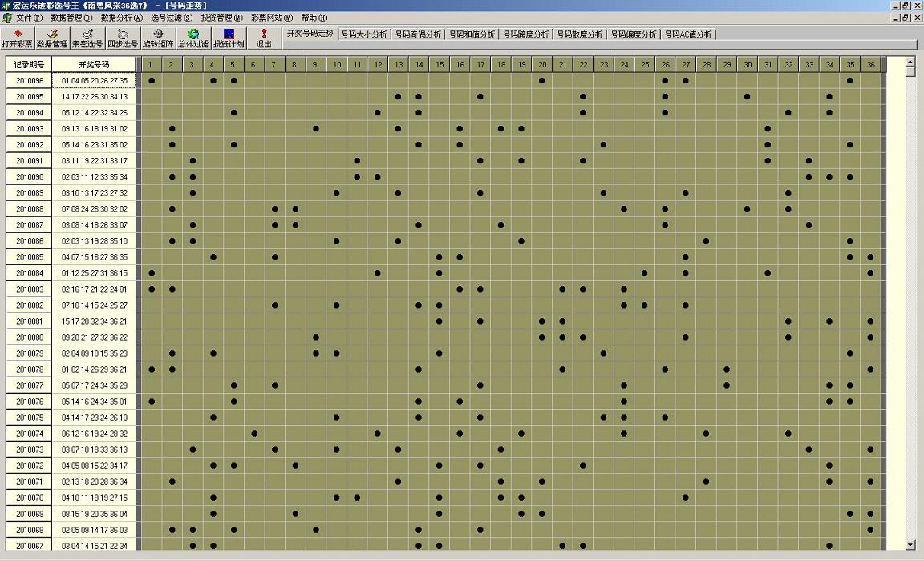
Task: Select record row 2010080
Action: coord(29,337)
